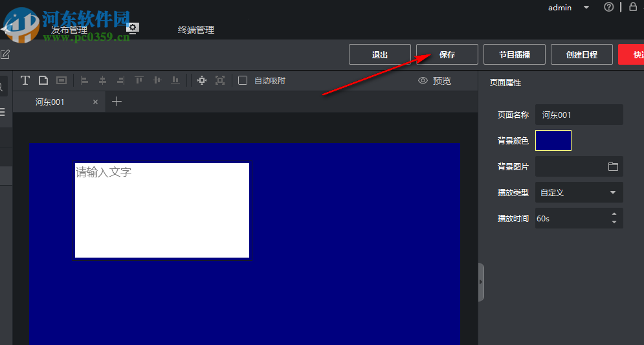Align elements to horizontal center
644x345 pixels.
click(x=103, y=80)
